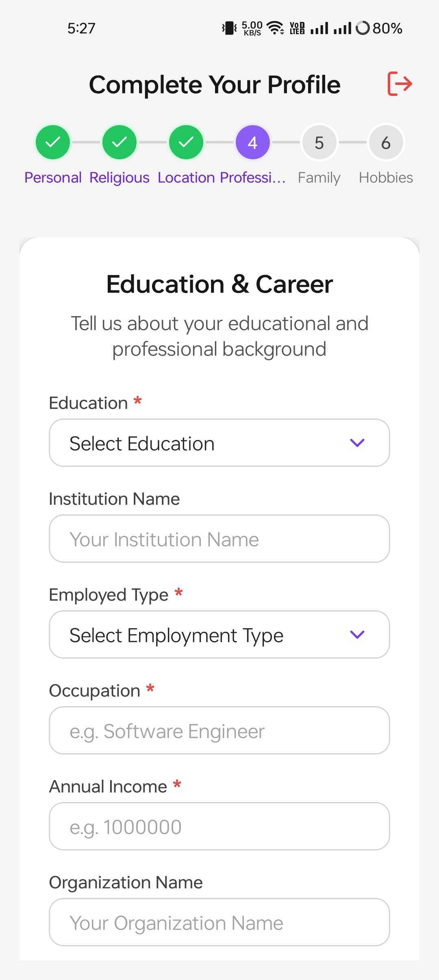Tap the battery indicator in status bar

click(363, 28)
